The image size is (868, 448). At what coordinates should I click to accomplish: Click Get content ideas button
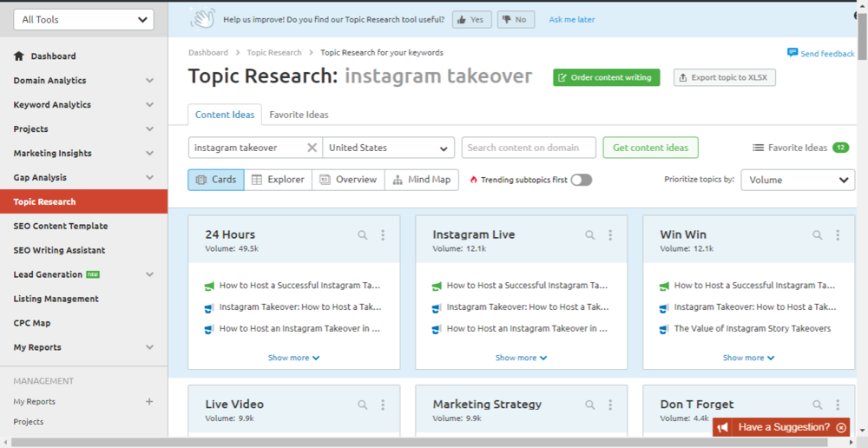pos(650,148)
